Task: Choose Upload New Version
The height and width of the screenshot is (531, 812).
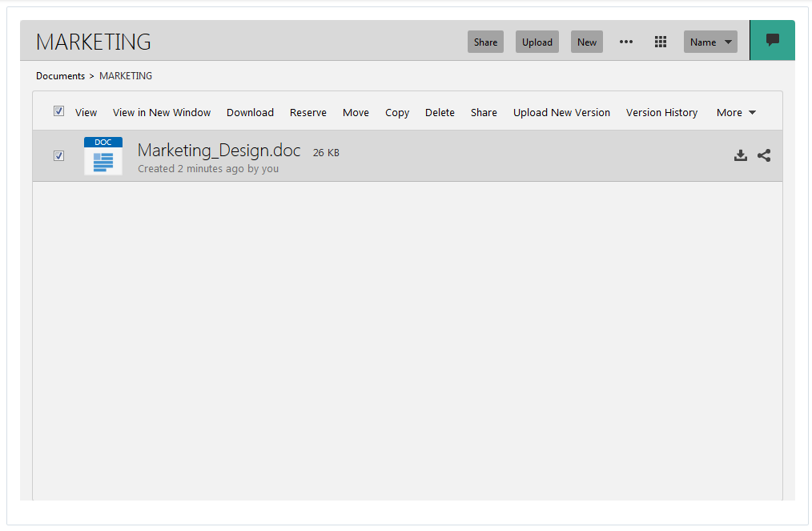Action: click(x=561, y=112)
